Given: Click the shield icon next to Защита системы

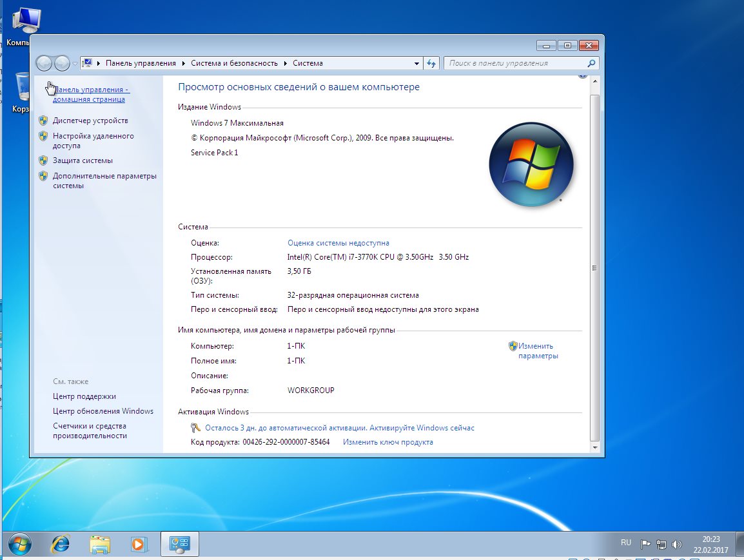Looking at the screenshot, I should [x=43, y=160].
